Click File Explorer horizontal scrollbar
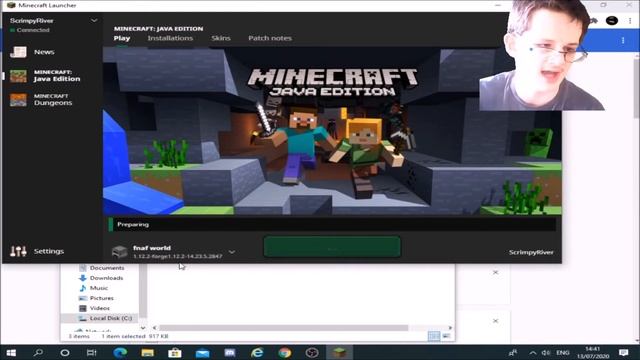640x360 pixels. point(283,328)
